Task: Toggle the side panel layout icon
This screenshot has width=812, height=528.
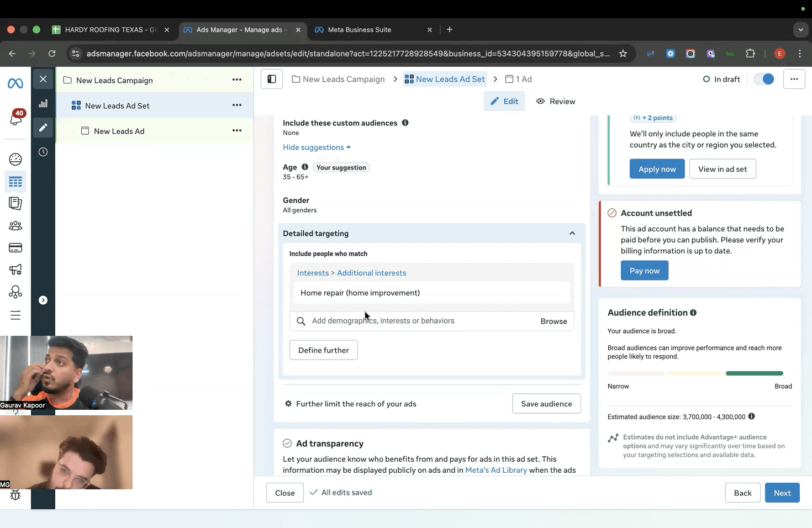Action: point(272,79)
